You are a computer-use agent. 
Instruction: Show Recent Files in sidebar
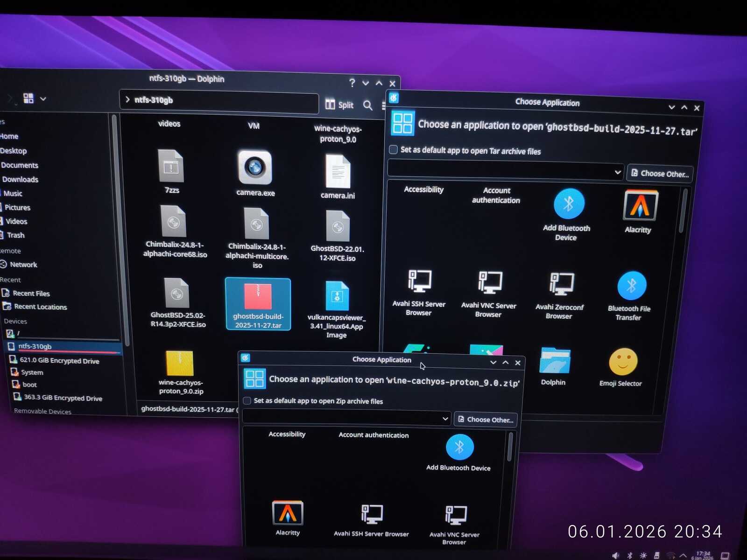26,293
